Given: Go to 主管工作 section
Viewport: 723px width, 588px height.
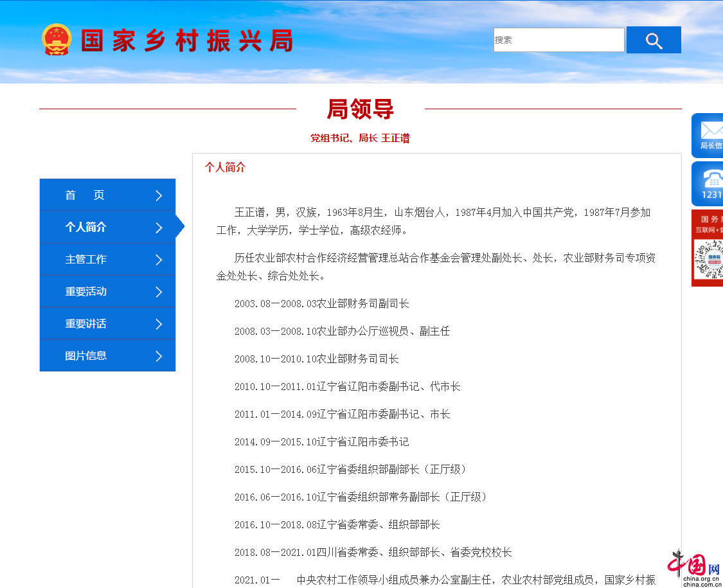Looking at the screenshot, I should [85, 260].
